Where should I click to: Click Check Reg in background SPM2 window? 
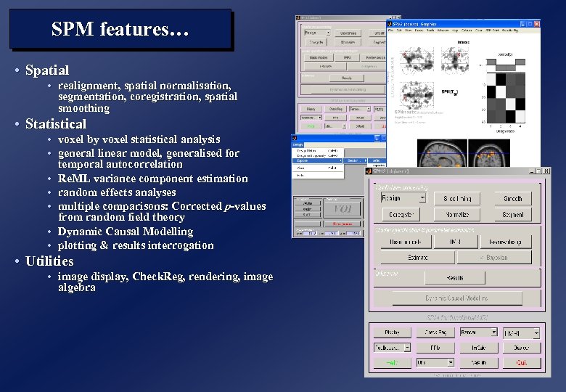pyautogui.click(x=336, y=109)
